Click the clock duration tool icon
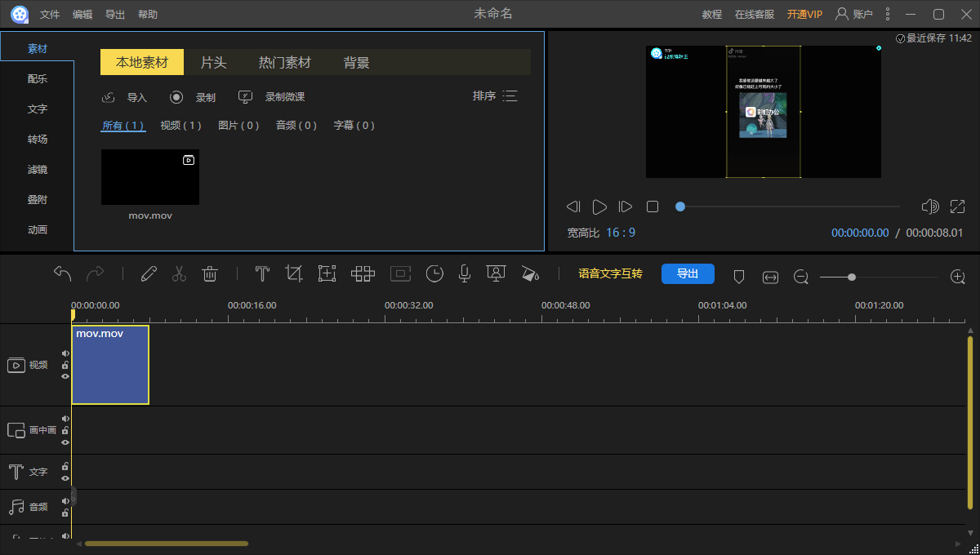This screenshot has height=555, width=980. pos(434,273)
